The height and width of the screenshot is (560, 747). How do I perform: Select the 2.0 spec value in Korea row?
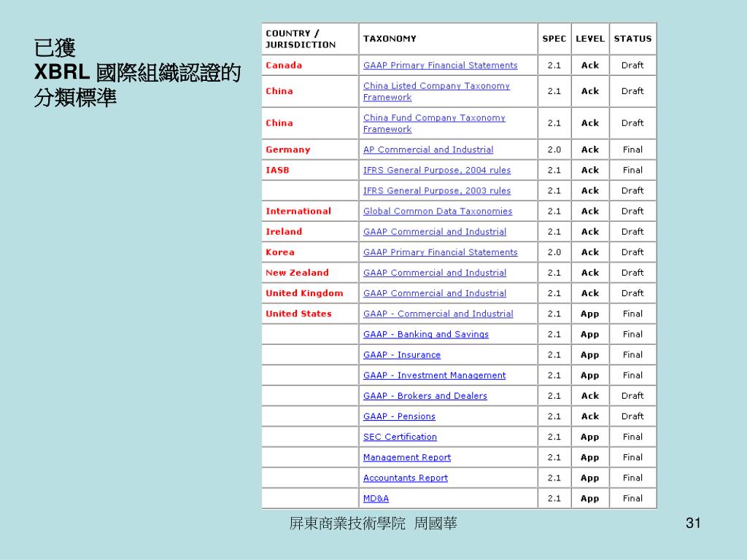click(x=554, y=252)
